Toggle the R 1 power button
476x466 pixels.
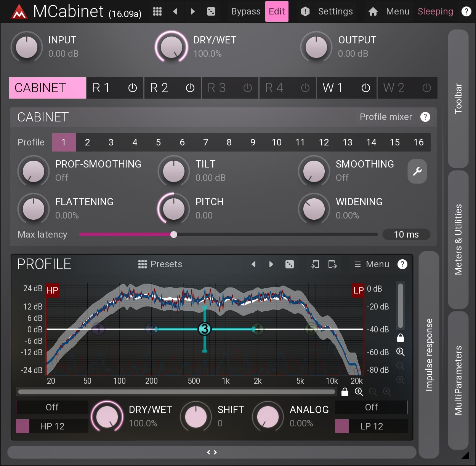[133, 88]
